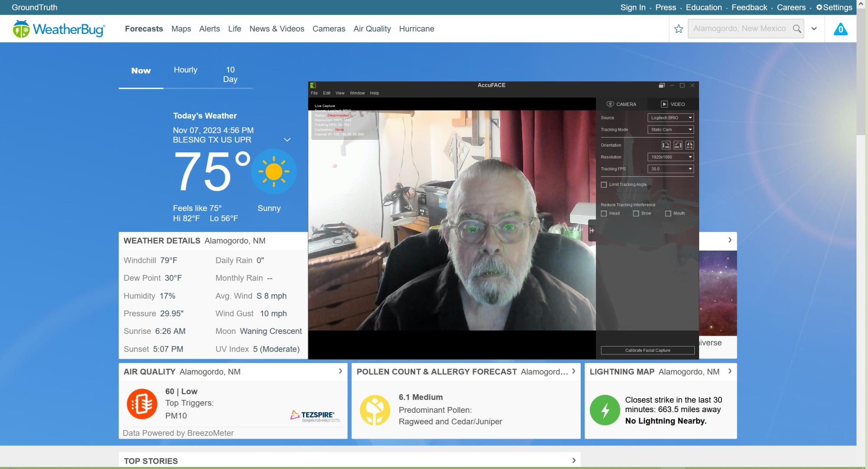Click the sunny weather icon
This screenshot has height=469, width=868.
point(274,172)
